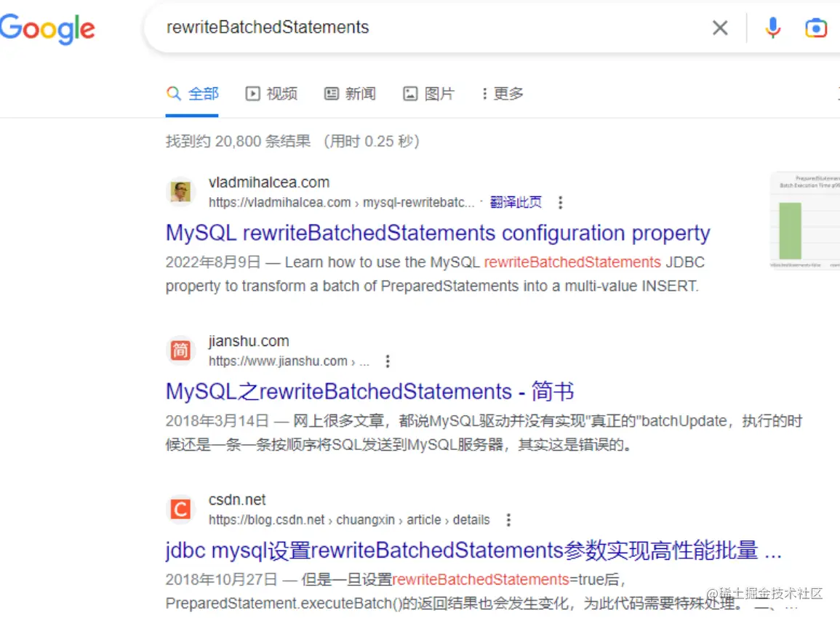This screenshot has width=840, height=618.
Task: Select the 全部 tab
Action: (192, 94)
